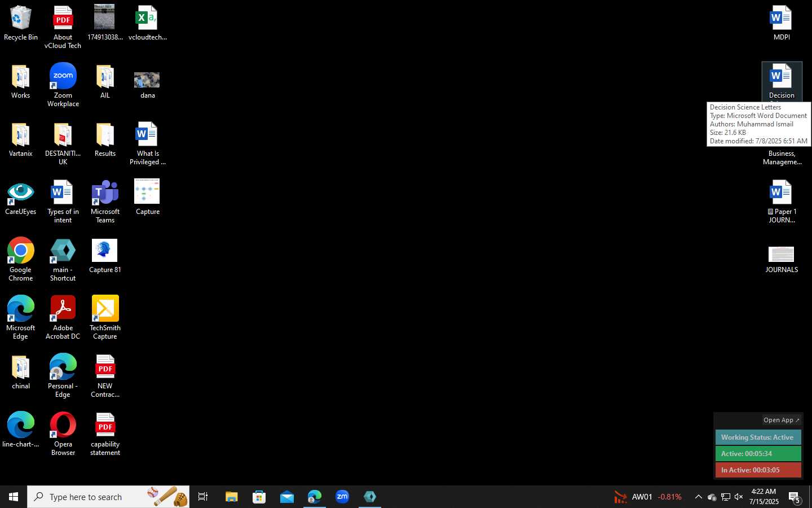Select the line-chart Edge file

coord(21,430)
